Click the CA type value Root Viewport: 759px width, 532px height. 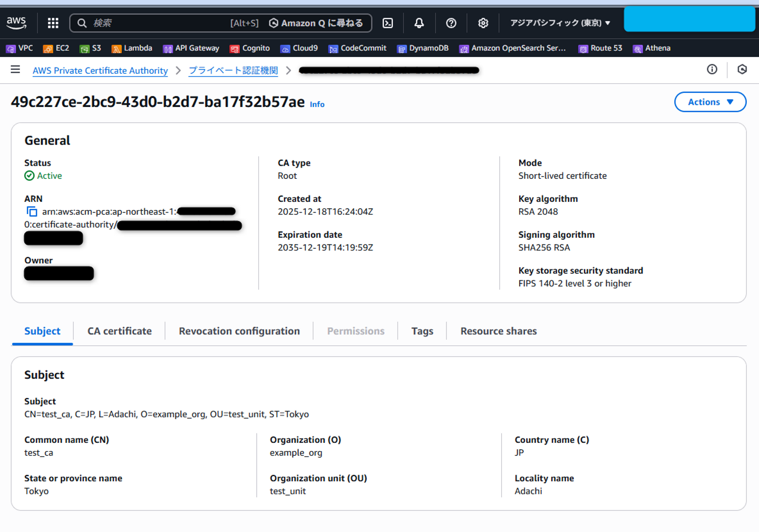pos(287,176)
